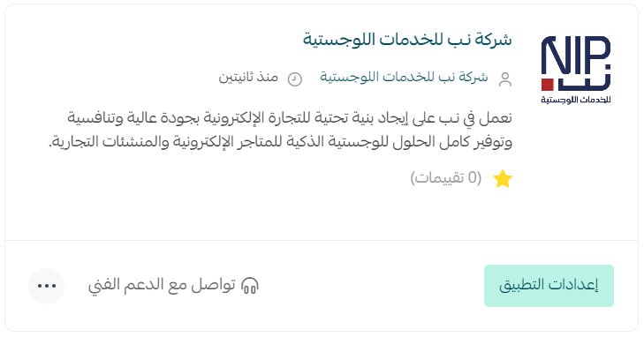The width and height of the screenshot is (644, 337).
Task: Click the word التجارية ending the description
Action: click(x=73, y=142)
